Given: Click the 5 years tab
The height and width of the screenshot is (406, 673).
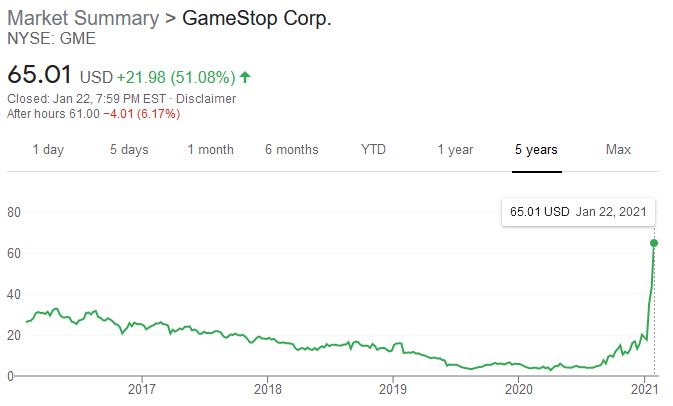Looking at the screenshot, I should [536, 150].
